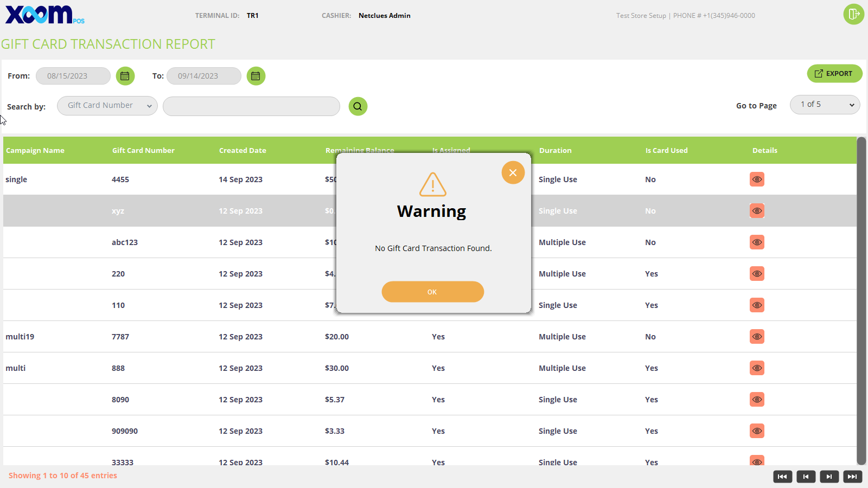Go to the last page
This screenshot has width=868, height=488.
click(x=852, y=477)
